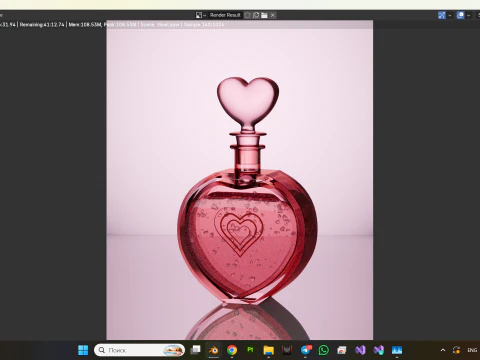
Task: Toggle the overlays display icon
Action: coord(461,15)
